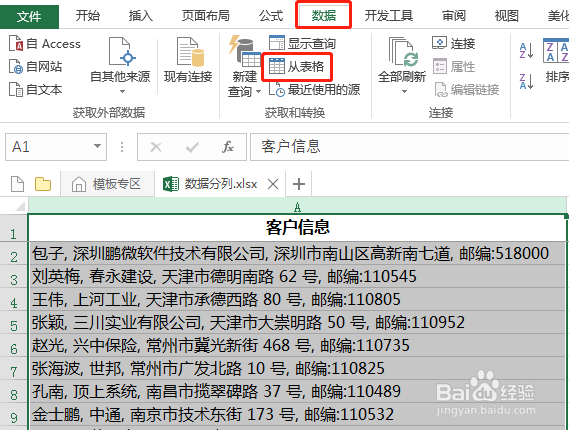The image size is (569, 430).
Task: Click the new blank document icon
Action: point(17,184)
